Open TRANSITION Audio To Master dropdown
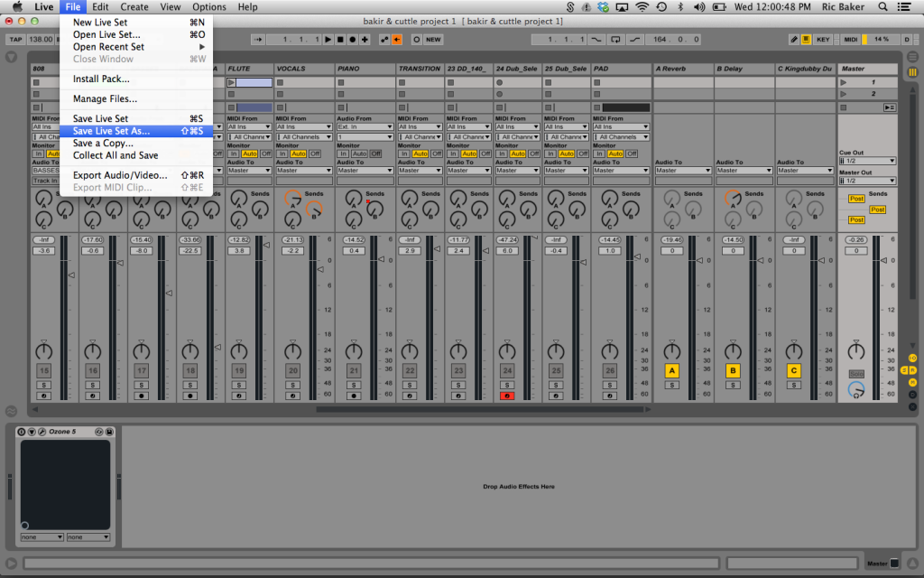Viewport: 924px width, 578px height. pyautogui.click(x=420, y=171)
